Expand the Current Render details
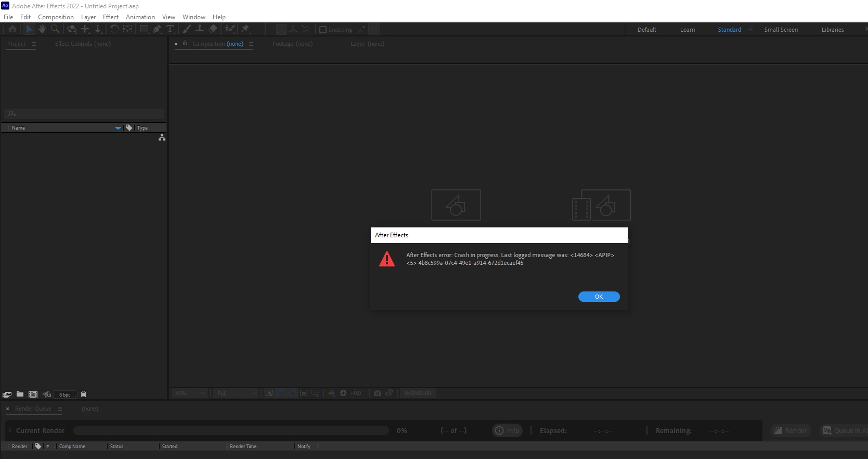Viewport: 868px width, 459px height. pyautogui.click(x=10, y=430)
